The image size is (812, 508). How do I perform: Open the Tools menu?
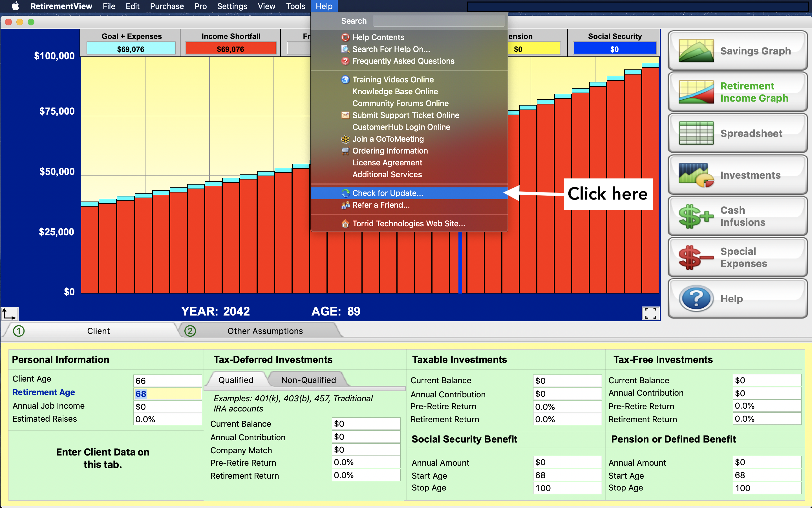(295, 6)
